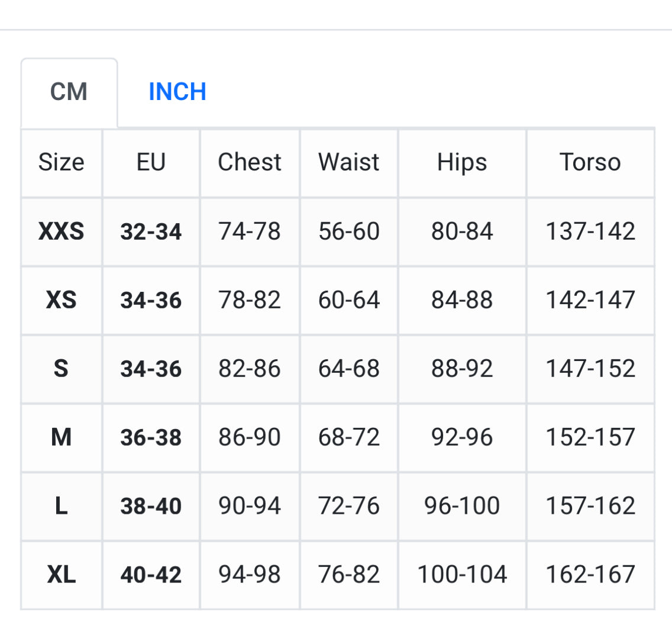Click the Torso column header

[x=590, y=162]
